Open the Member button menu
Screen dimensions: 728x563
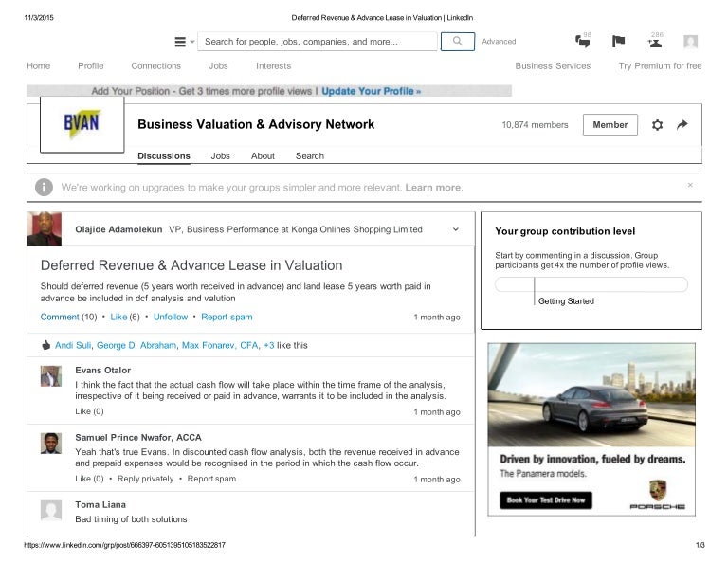click(x=610, y=125)
